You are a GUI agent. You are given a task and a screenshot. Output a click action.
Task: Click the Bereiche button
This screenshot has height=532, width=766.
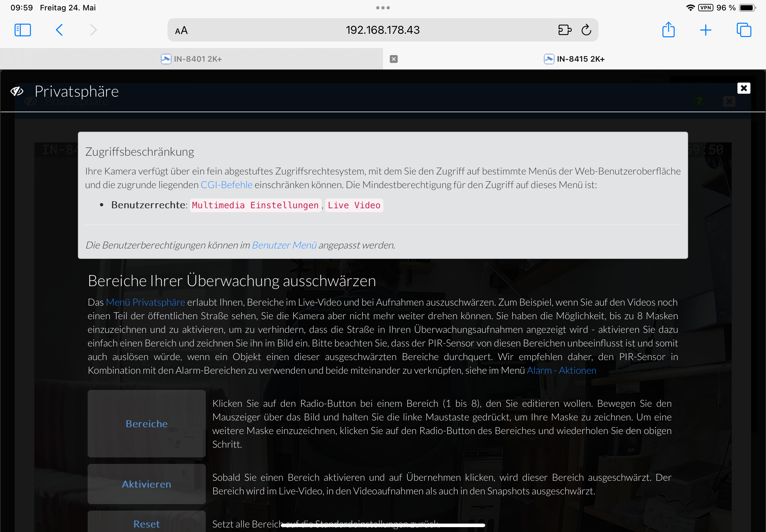[x=146, y=423]
